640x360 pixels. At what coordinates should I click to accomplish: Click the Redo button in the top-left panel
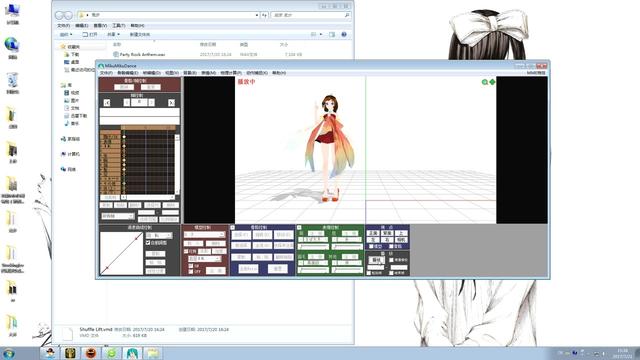tap(151, 87)
